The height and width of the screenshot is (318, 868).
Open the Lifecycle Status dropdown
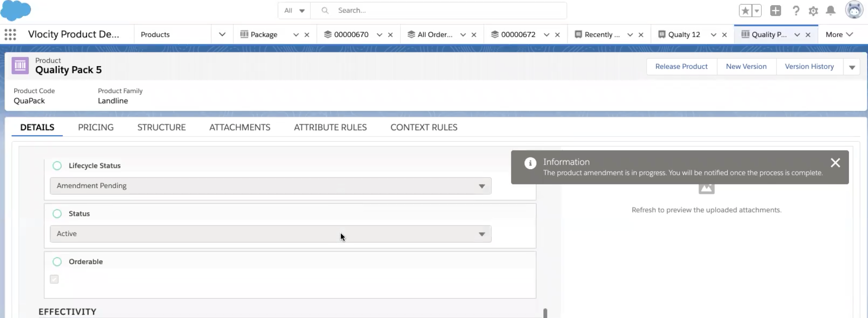(271, 186)
